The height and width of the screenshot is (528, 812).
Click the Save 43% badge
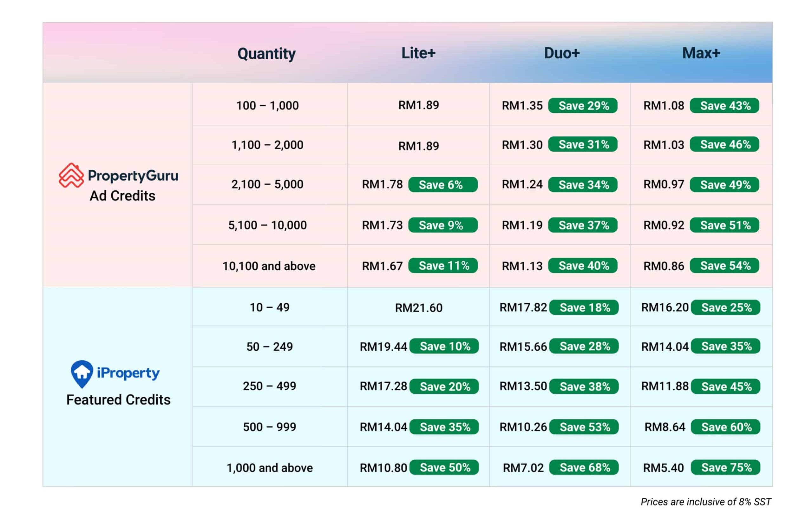[x=724, y=105]
